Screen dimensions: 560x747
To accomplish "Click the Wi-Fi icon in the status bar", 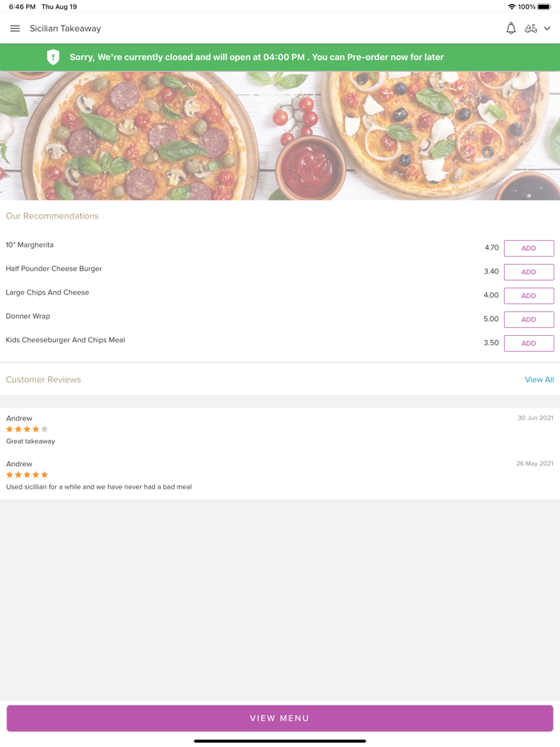I will (x=510, y=6).
